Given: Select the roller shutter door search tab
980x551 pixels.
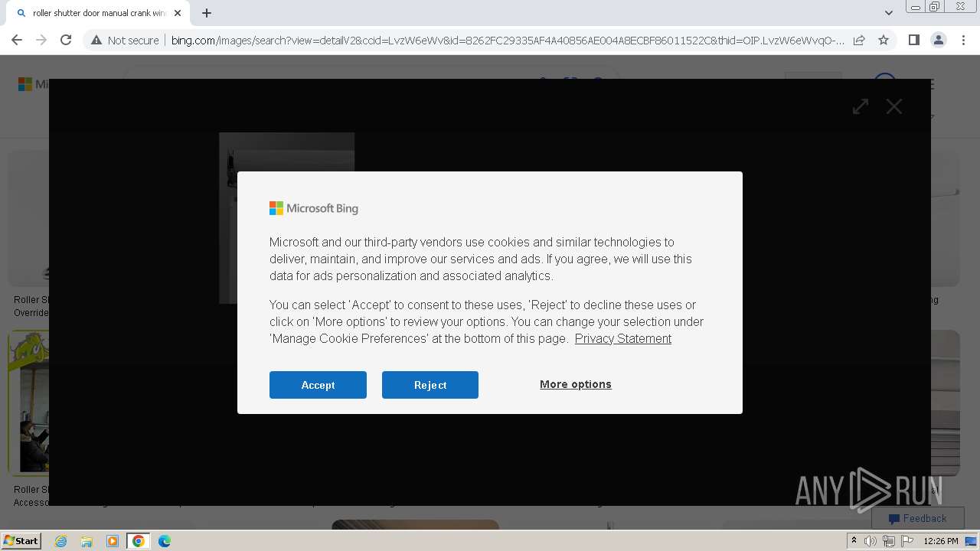Looking at the screenshot, I should [x=100, y=13].
